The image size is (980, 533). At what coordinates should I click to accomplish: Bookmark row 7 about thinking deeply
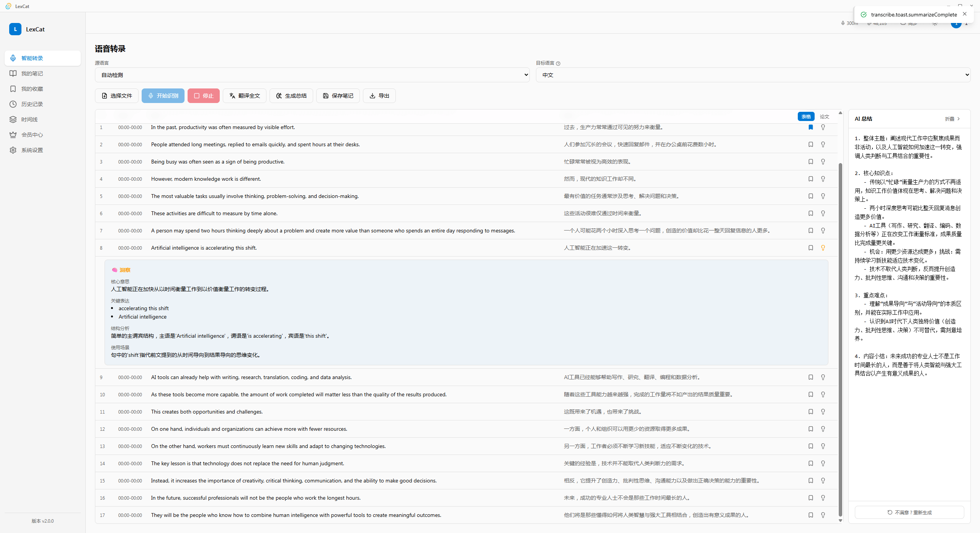click(810, 231)
